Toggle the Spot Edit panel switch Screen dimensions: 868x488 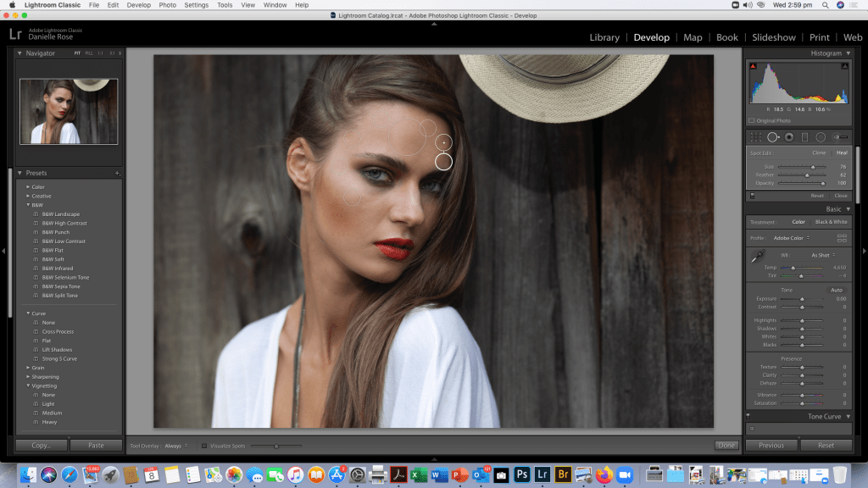(750, 196)
